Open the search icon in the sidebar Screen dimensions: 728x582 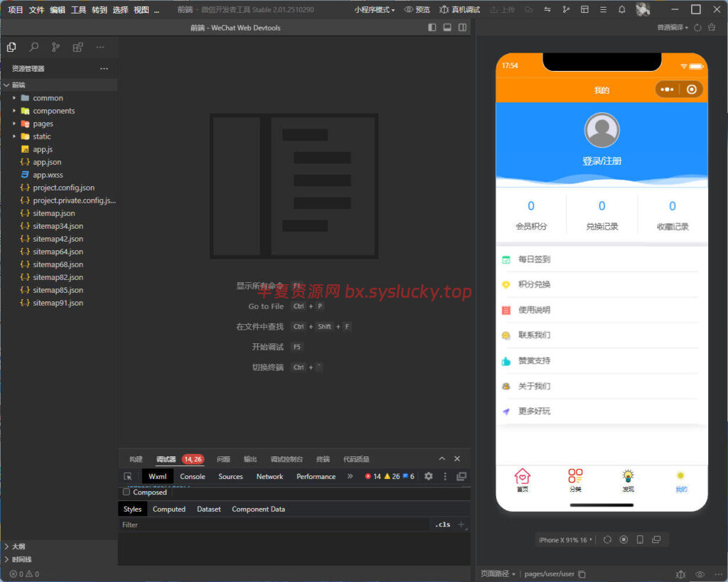coord(34,47)
